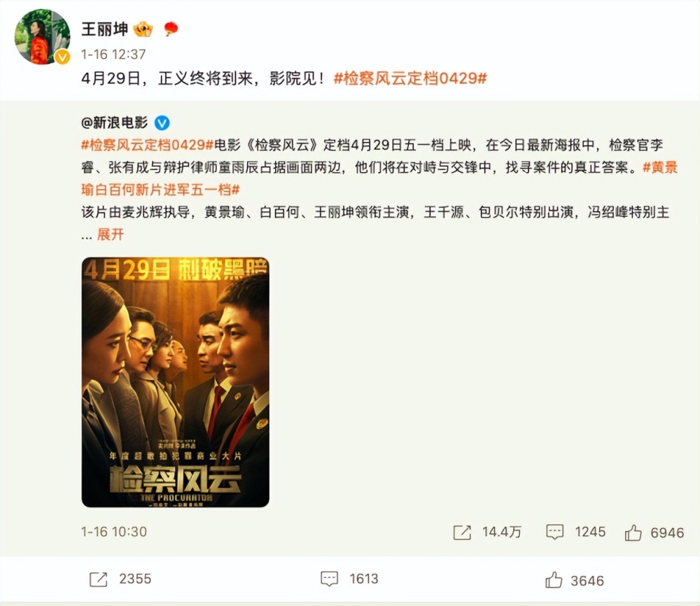The image size is (700, 606).
Task: Open the hashtag #检察风云定档0429# in 王丽坤's text
Action: (410, 78)
